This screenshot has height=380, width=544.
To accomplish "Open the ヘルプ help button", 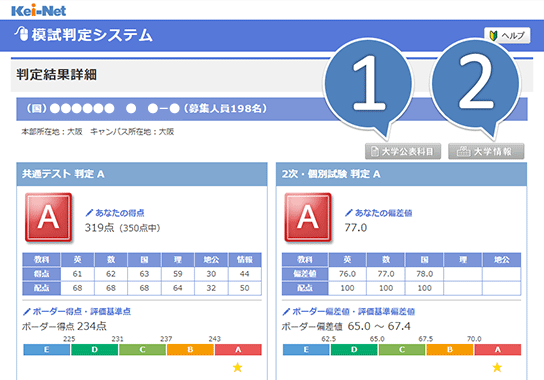I will (507, 35).
